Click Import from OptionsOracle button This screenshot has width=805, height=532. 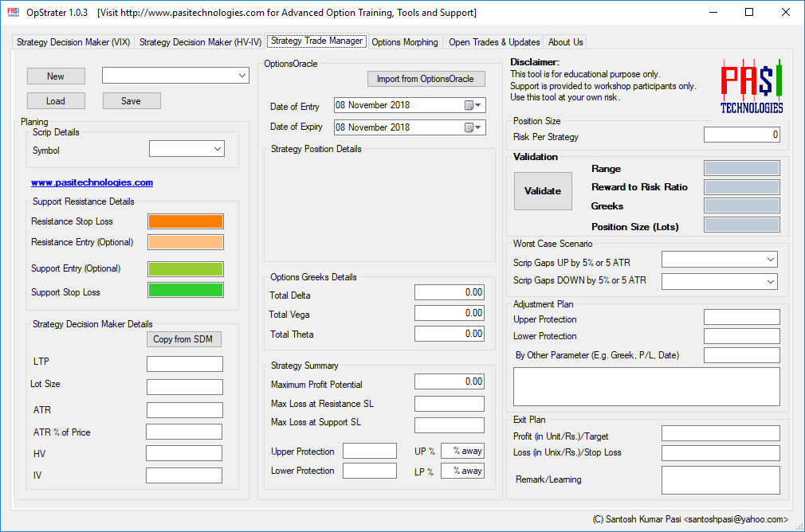click(x=426, y=79)
